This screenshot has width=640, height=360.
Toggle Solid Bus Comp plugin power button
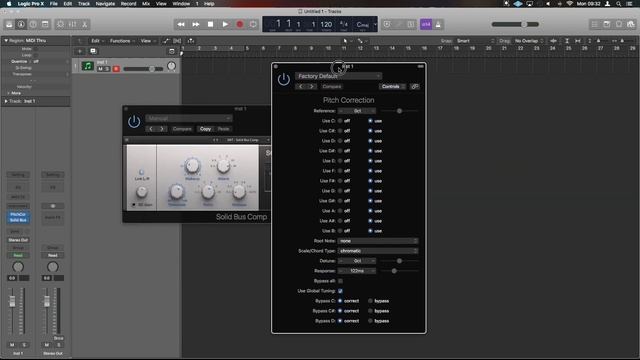click(134, 122)
